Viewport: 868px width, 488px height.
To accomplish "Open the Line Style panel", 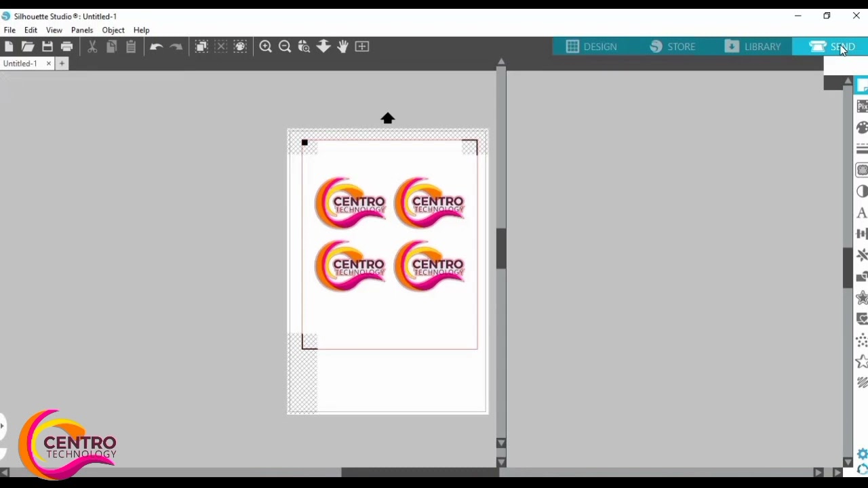I will [862, 149].
